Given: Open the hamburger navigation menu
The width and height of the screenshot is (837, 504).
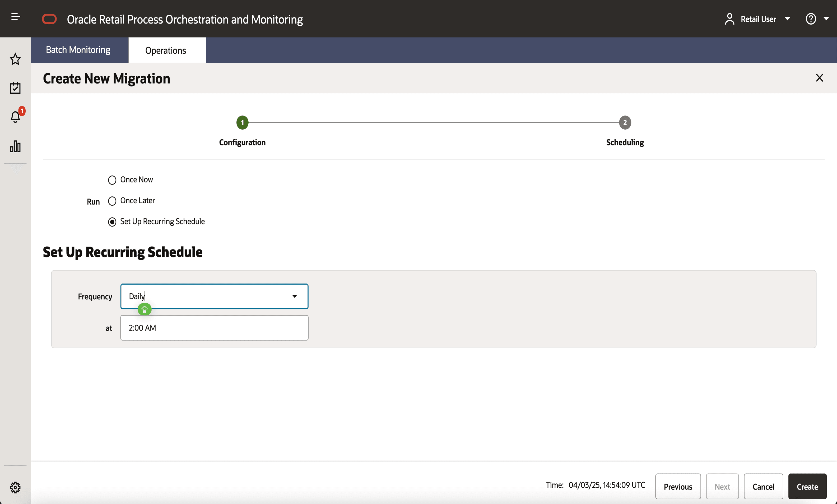Looking at the screenshot, I should tap(16, 17).
